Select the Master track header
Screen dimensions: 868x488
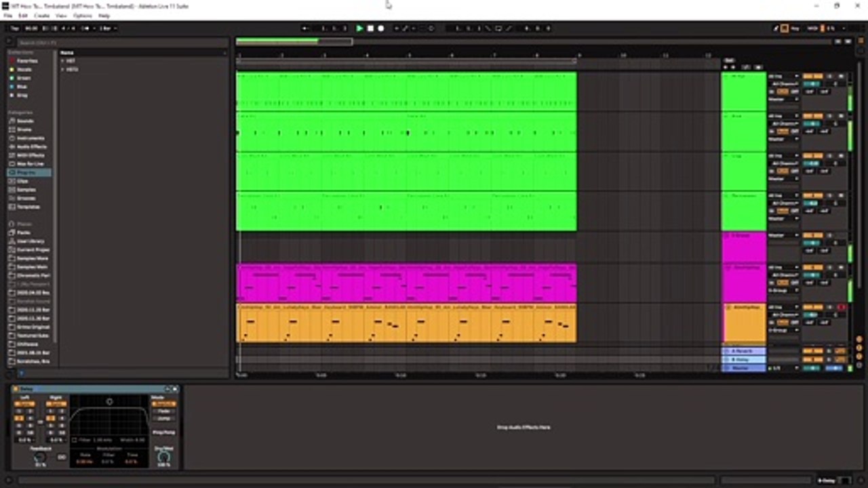tap(744, 367)
